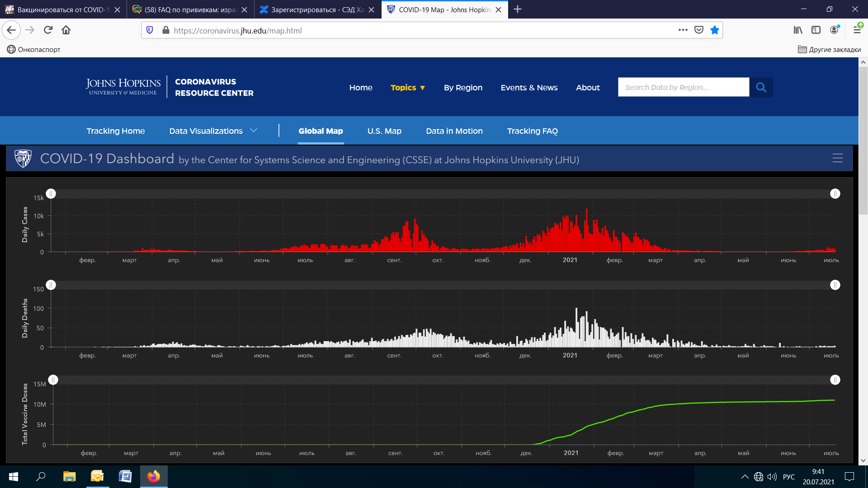Toggle the sidebar view icon
Screen dimensions: 868x488
tap(816, 30)
